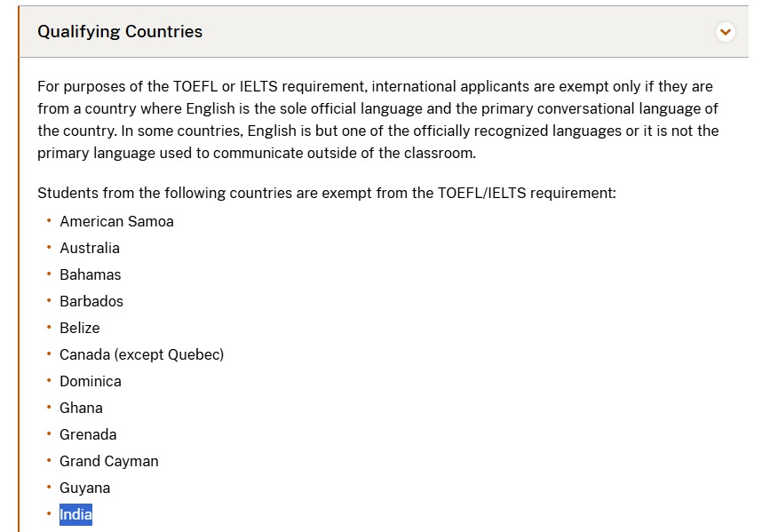Click the paragraph starting "For purposes of the TOEFL"

[377, 120]
